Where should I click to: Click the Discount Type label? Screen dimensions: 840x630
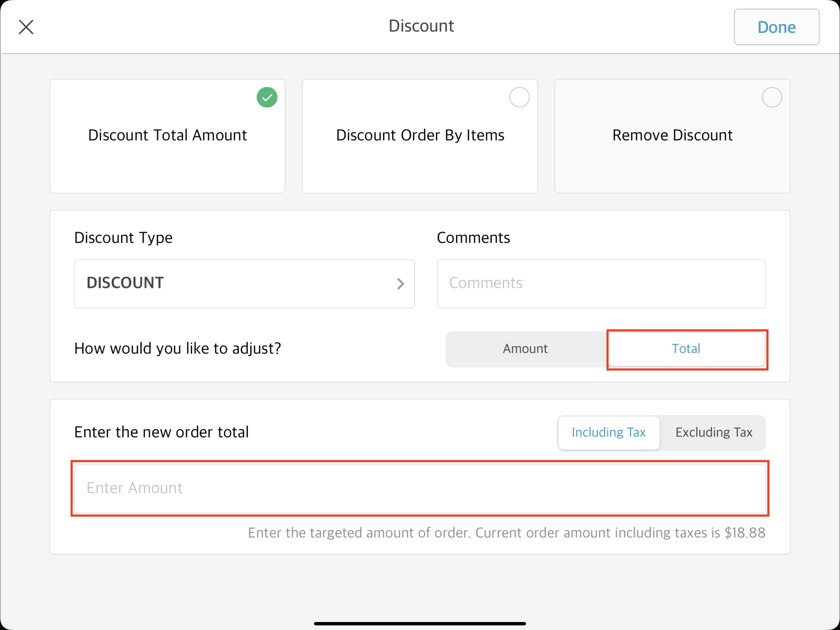point(123,238)
